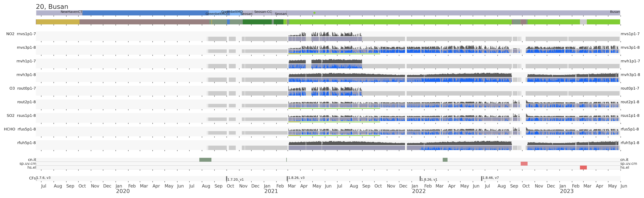Screen dimensions: 644x198
Task: Click the green star marker in location bar
Action: pyautogui.click(x=314, y=13)
